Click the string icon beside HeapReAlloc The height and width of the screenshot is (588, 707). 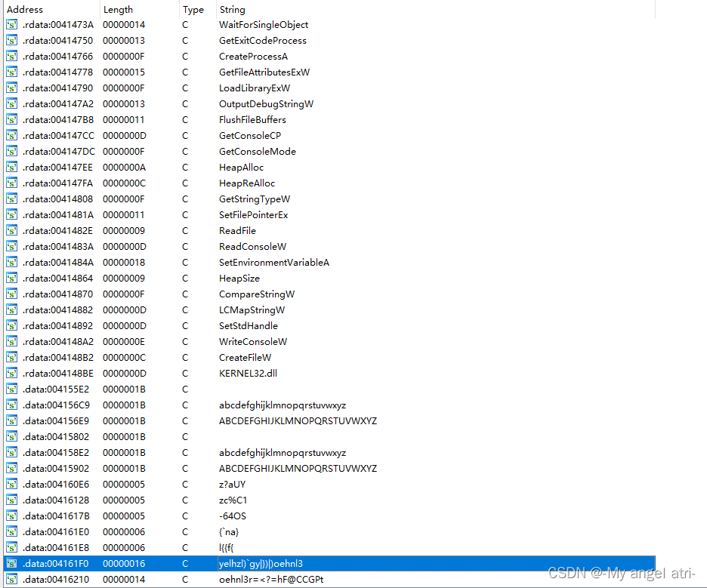(12, 183)
